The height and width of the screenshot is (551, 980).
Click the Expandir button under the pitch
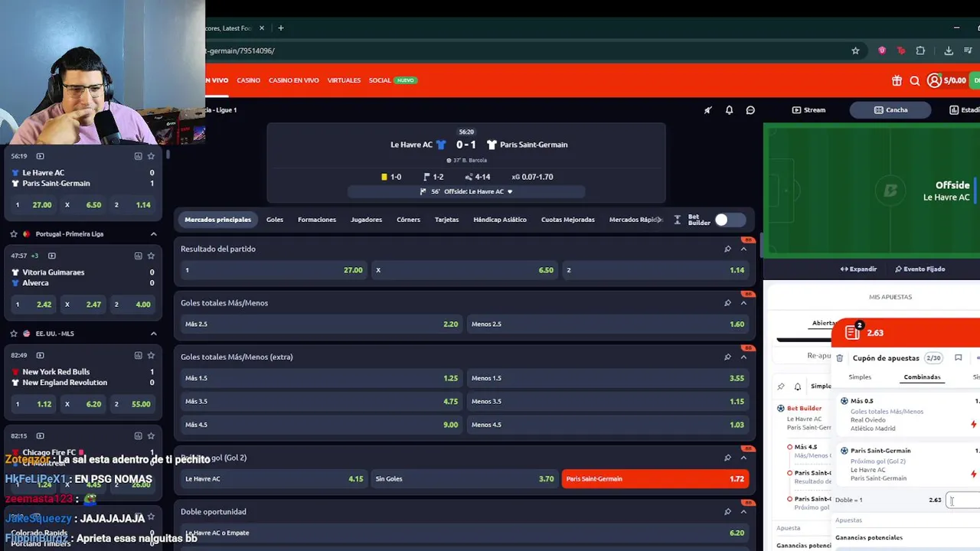tap(858, 269)
